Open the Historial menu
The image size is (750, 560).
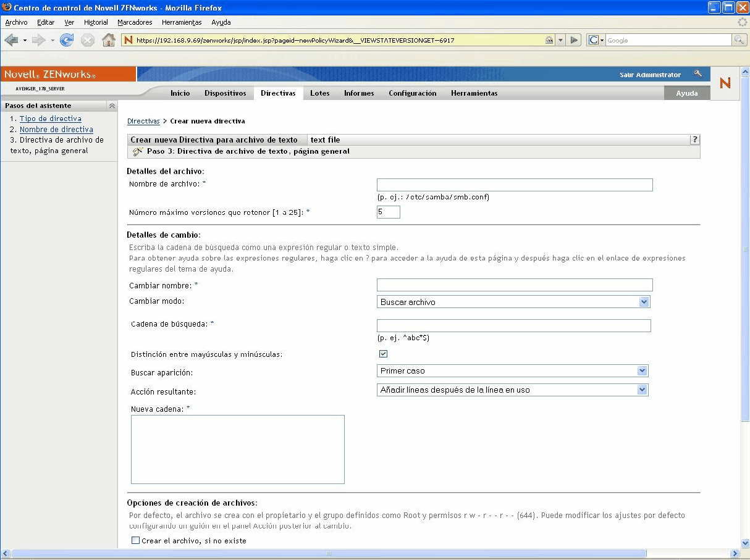(96, 22)
